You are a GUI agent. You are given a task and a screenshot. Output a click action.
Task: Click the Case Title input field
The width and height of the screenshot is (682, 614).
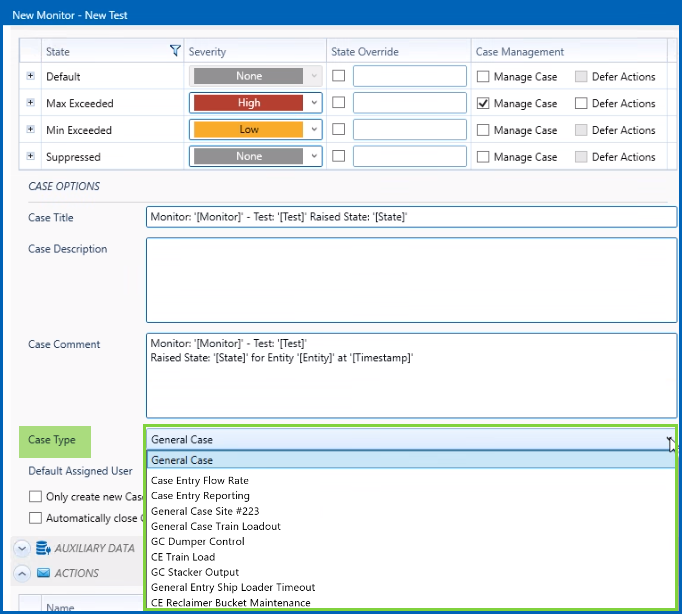click(x=411, y=217)
